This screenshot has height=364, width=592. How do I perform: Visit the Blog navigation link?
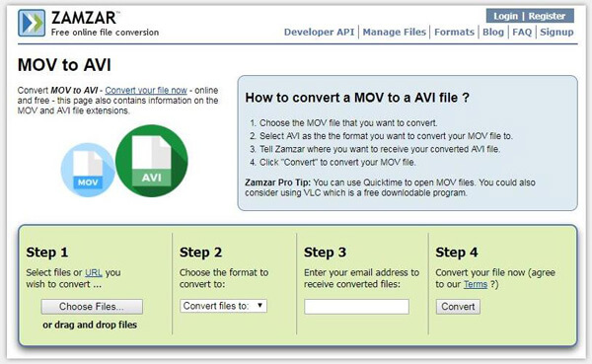point(493,33)
